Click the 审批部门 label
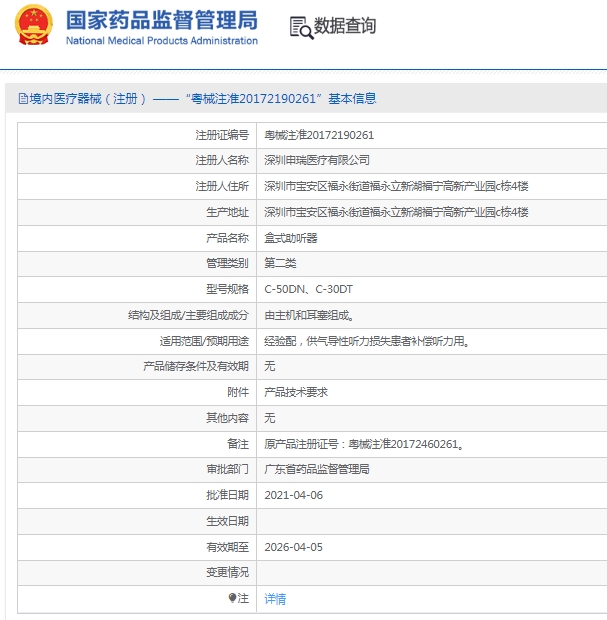This screenshot has height=620, width=607. [x=227, y=469]
